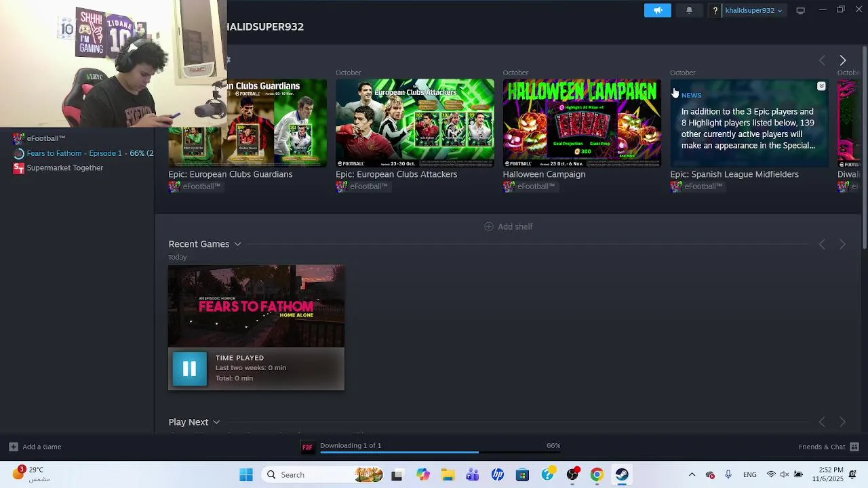Click the Add shelf button

(x=509, y=226)
